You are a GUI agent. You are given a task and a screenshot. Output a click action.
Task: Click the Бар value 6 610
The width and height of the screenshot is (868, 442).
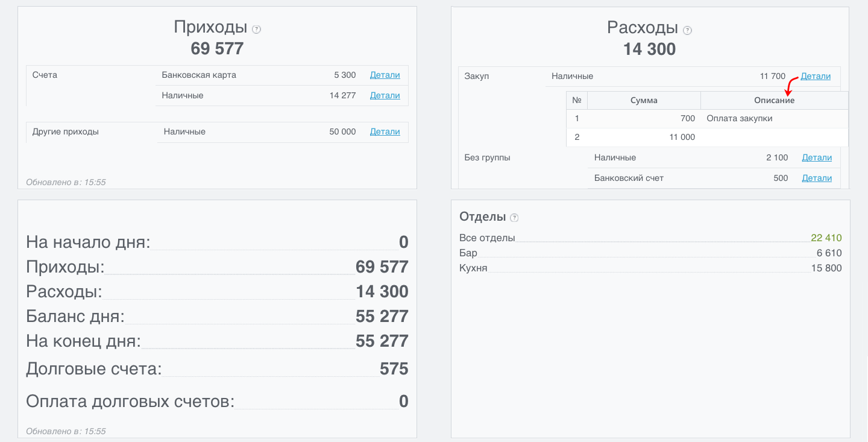tap(829, 253)
